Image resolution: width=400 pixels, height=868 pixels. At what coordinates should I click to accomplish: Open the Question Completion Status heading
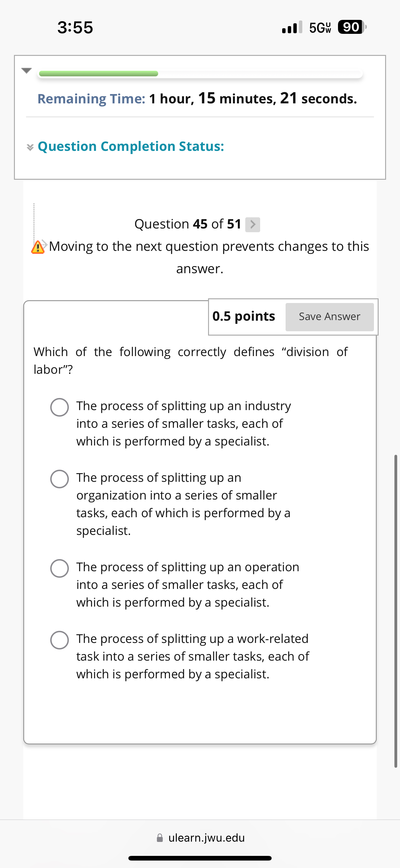pyautogui.click(x=131, y=146)
